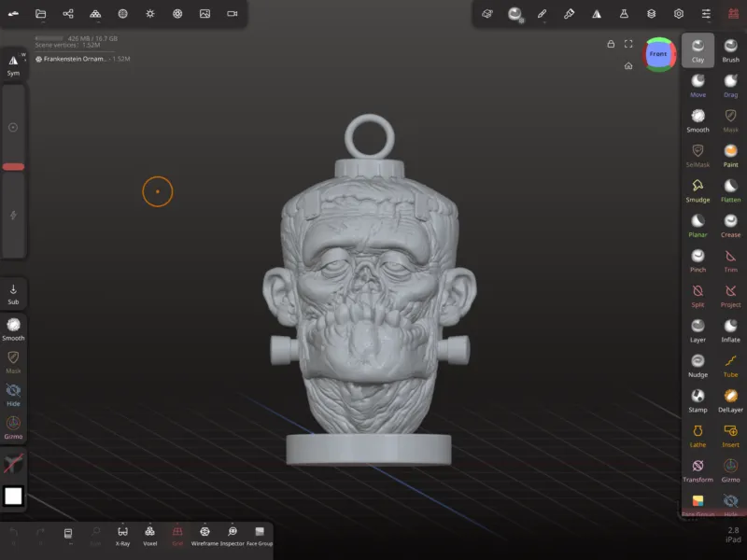Select the Layer tool
This screenshot has width=747, height=560.
[x=698, y=330]
